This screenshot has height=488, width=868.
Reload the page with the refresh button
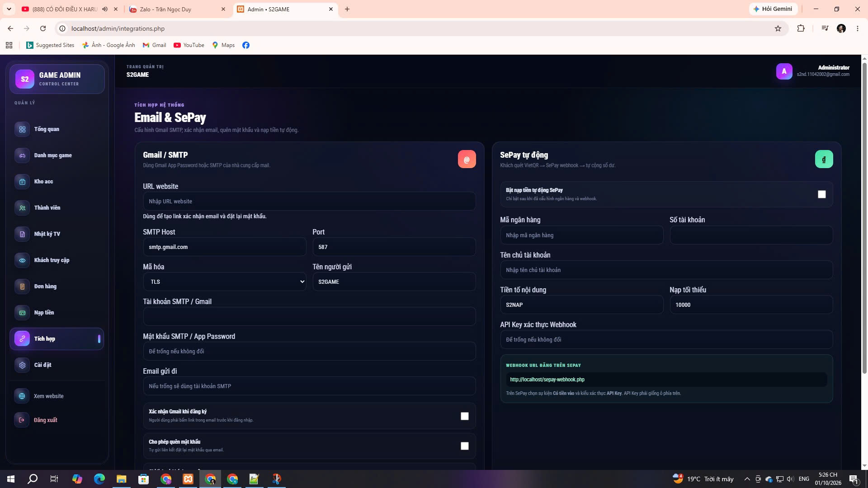(x=43, y=28)
